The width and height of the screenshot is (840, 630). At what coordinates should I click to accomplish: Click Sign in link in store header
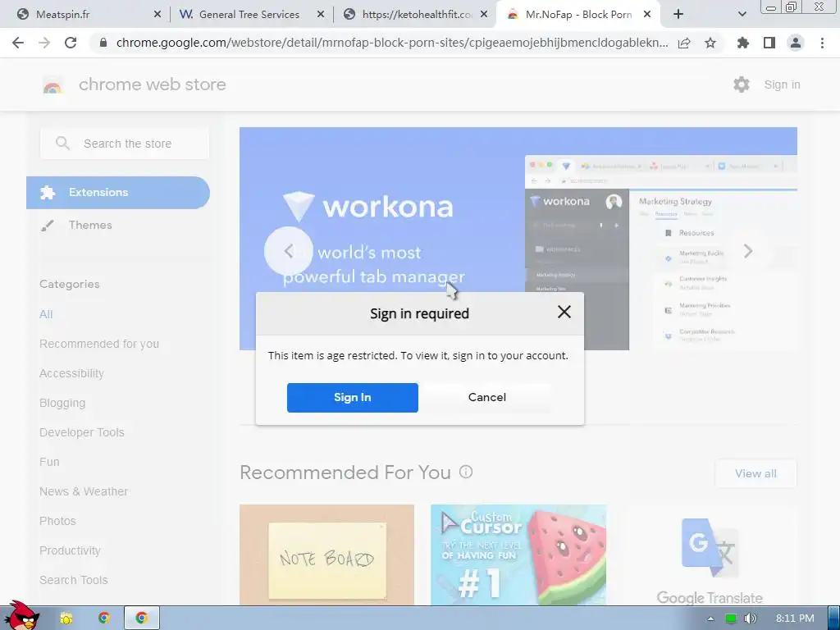point(782,84)
